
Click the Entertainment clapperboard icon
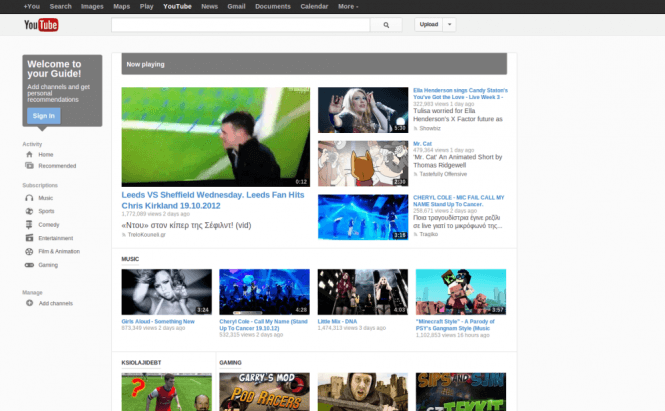pyautogui.click(x=29, y=238)
